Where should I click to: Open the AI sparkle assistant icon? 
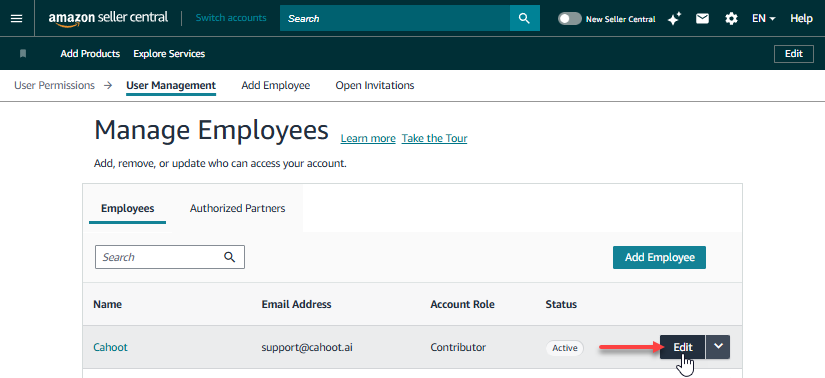point(675,18)
